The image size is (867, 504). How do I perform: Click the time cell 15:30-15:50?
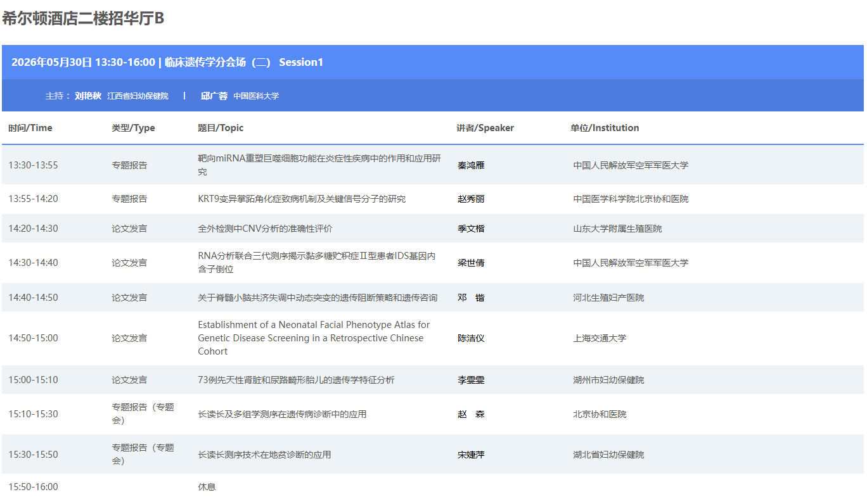[x=33, y=455]
